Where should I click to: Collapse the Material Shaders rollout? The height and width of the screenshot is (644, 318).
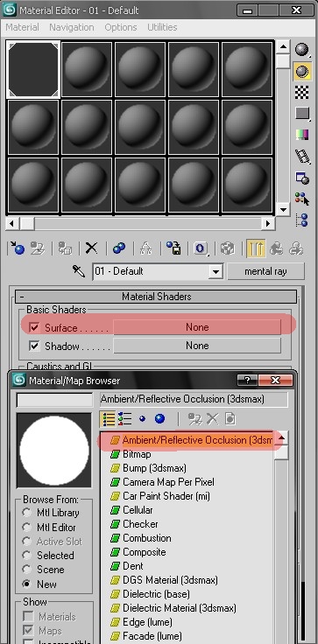click(156, 296)
